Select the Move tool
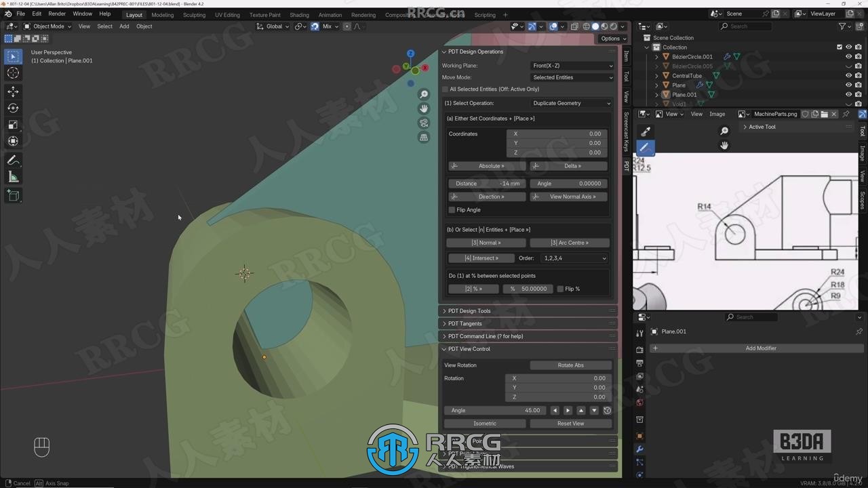 pyautogui.click(x=13, y=91)
